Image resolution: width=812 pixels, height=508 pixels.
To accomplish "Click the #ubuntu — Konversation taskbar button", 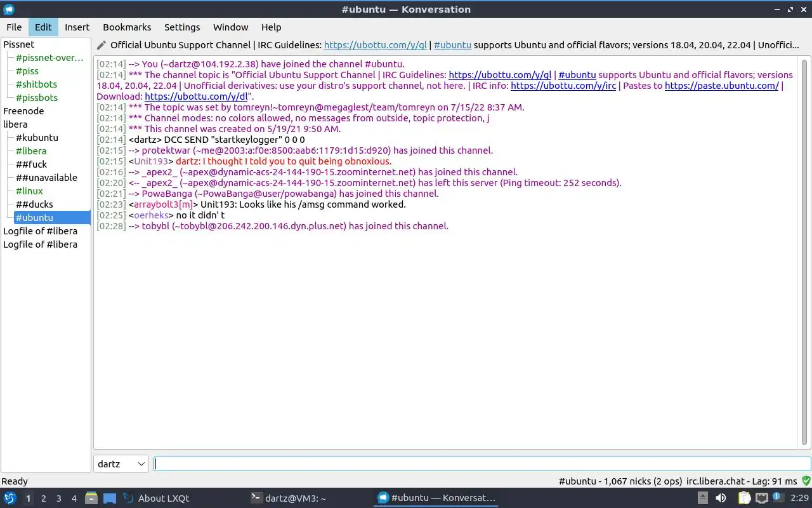I will pyautogui.click(x=435, y=498).
